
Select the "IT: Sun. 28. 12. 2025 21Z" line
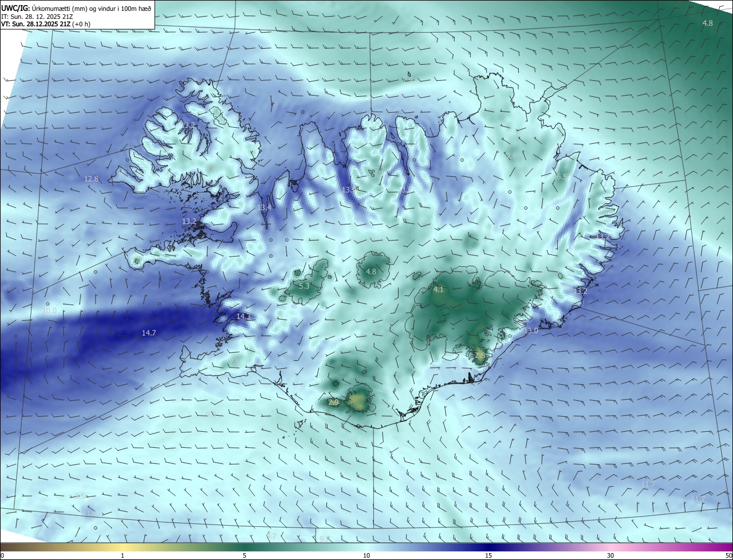37,17
